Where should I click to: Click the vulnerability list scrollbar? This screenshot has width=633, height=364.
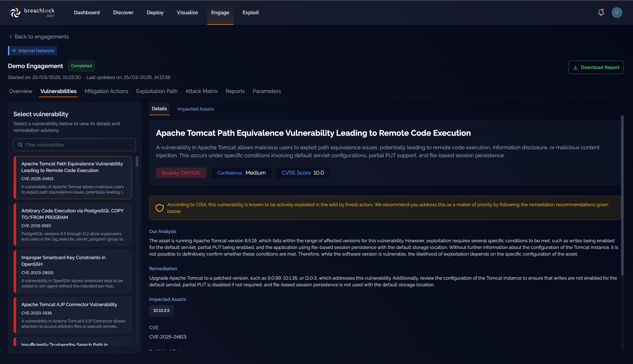pos(137,161)
